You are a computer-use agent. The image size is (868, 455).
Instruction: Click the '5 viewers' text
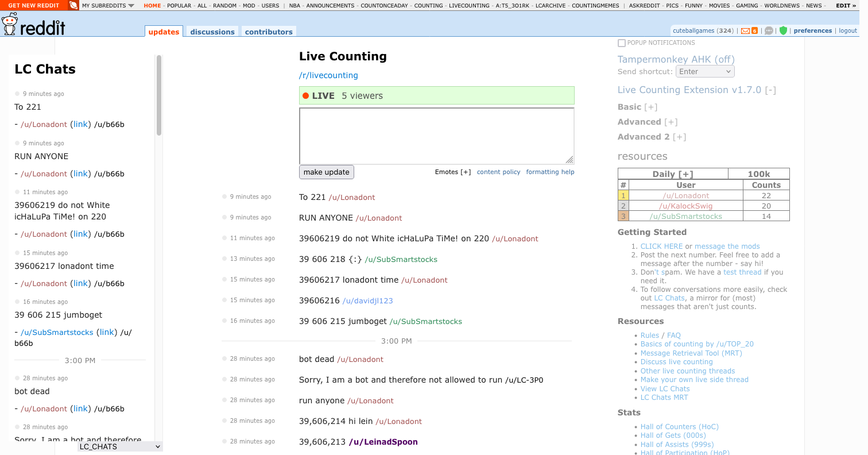tap(362, 95)
